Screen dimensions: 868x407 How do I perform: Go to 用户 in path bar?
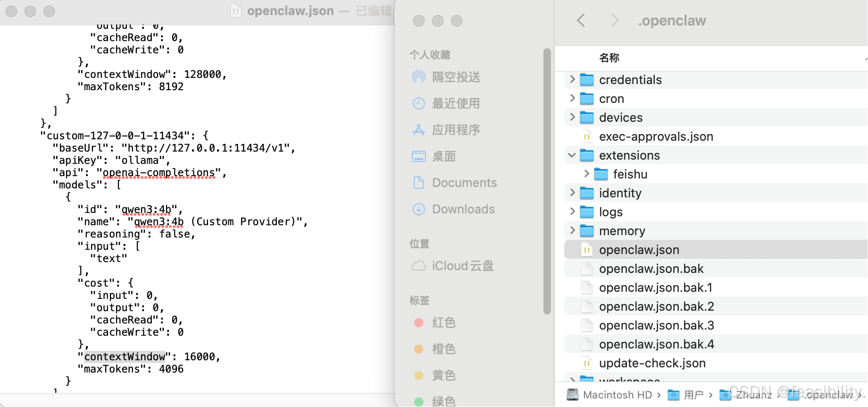(693, 395)
